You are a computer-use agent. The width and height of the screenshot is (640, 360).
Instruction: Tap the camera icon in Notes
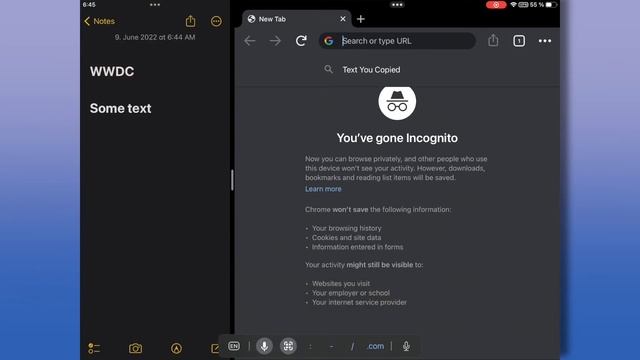(x=136, y=348)
